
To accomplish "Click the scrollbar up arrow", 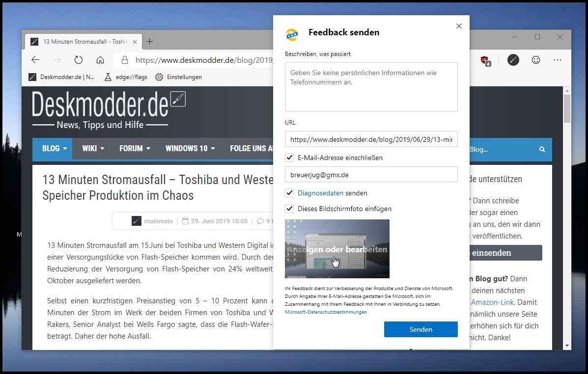I will tap(567, 91).
